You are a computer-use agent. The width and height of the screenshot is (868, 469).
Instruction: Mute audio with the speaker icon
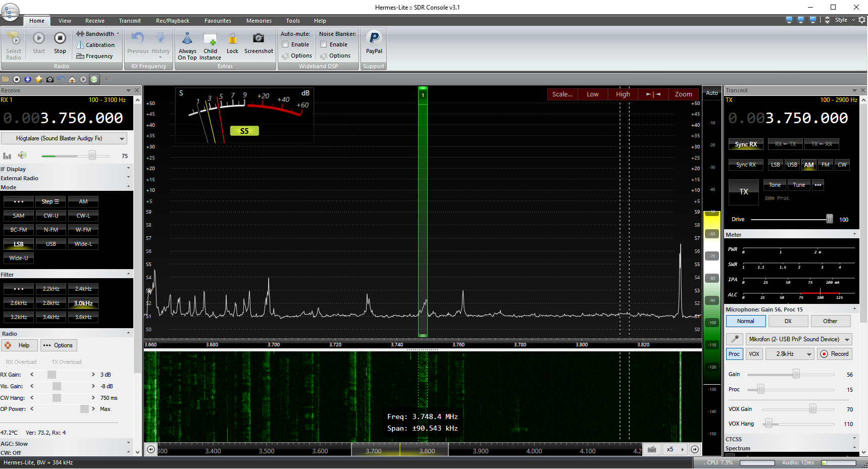pos(22,155)
